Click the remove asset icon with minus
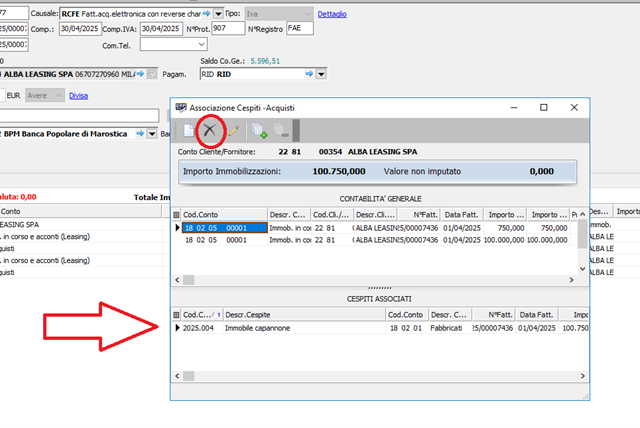 click(283, 130)
